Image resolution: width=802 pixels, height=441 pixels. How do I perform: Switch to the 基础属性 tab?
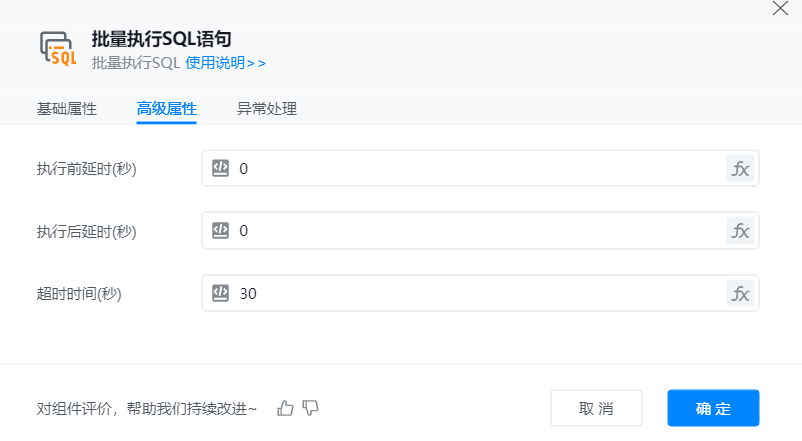[67, 109]
